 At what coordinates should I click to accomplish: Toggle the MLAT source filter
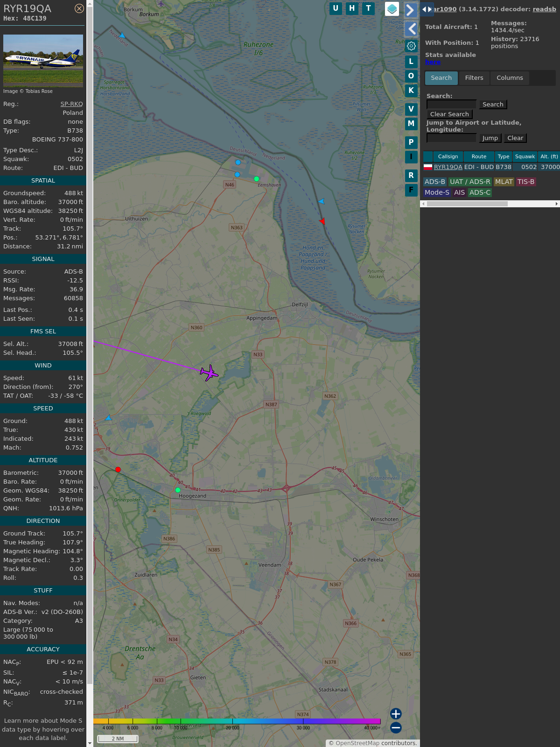504,182
